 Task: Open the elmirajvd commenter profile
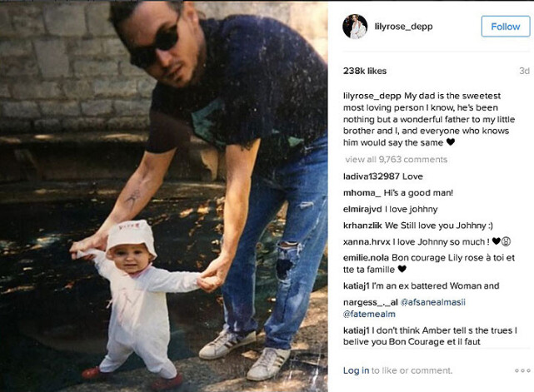pyautogui.click(x=362, y=209)
